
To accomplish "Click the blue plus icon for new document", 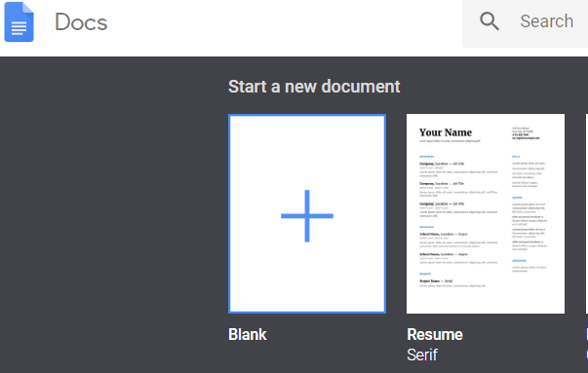I will pyautogui.click(x=307, y=215).
